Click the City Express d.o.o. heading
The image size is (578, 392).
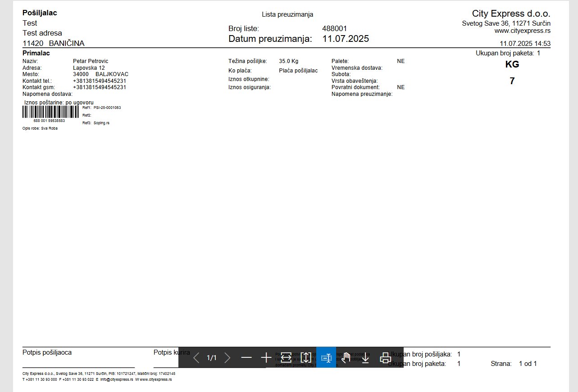[511, 14]
